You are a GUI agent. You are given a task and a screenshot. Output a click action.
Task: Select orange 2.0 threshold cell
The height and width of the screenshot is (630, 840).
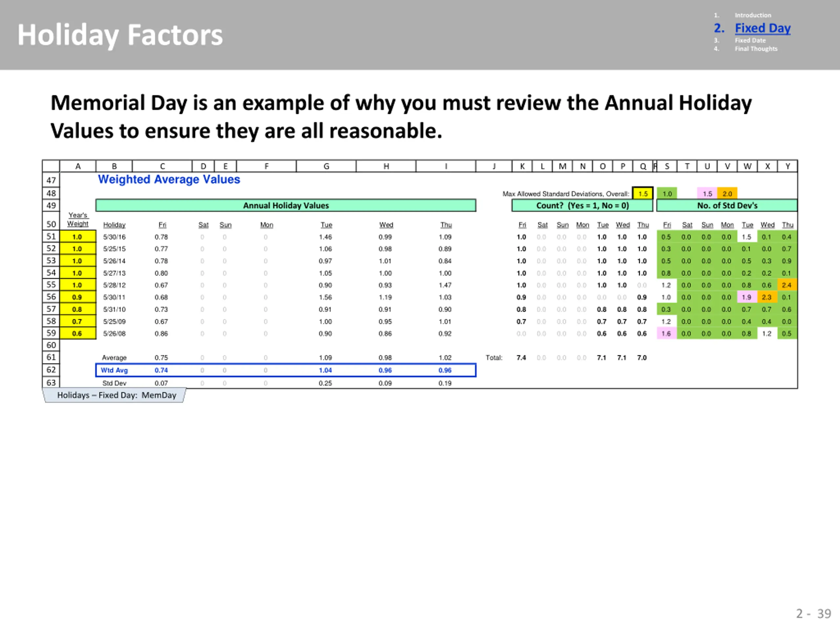[x=727, y=194]
